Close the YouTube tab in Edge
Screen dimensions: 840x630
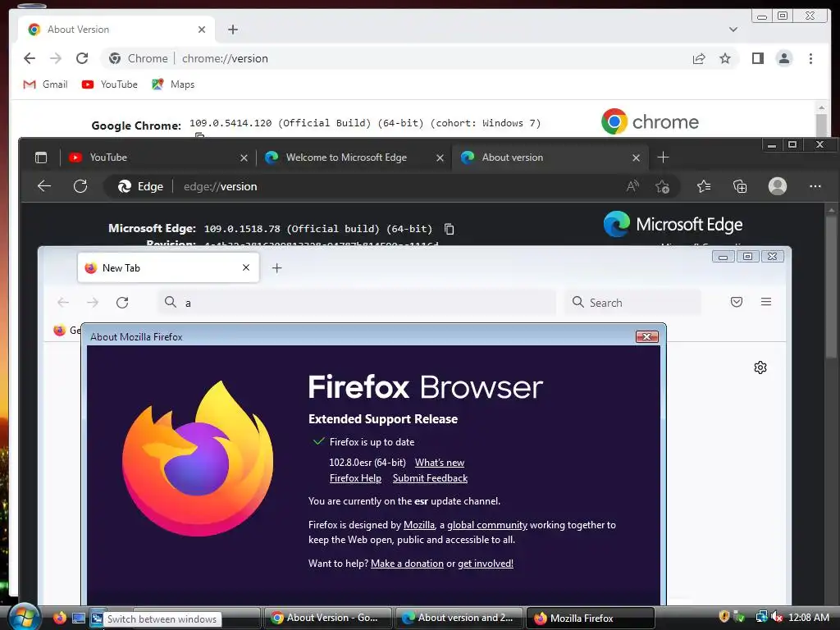(x=244, y=157)
